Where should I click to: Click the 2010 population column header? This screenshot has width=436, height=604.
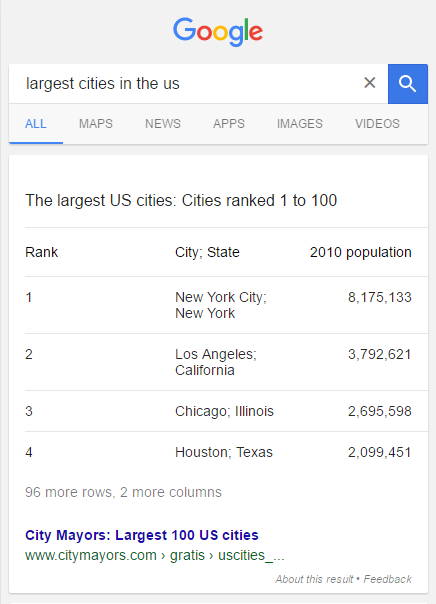coord(361,252)
